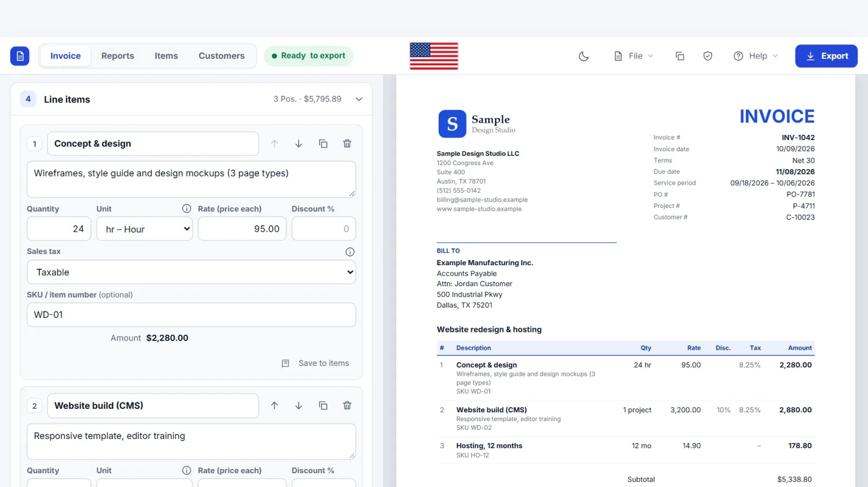Open the Items tab
Screen dimensions: 868x487
pyautogui.click(x=166, y=56)
